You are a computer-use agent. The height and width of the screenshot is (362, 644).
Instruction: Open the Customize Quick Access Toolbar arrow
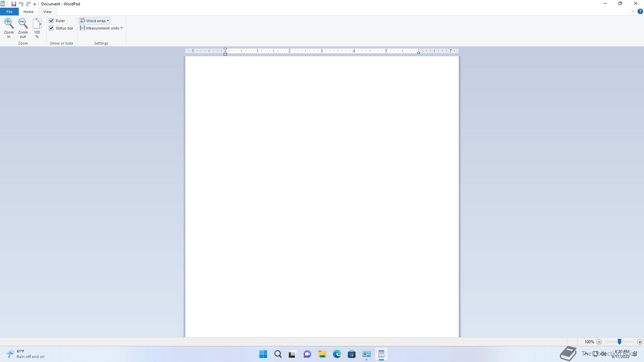(x=35, y=4)
